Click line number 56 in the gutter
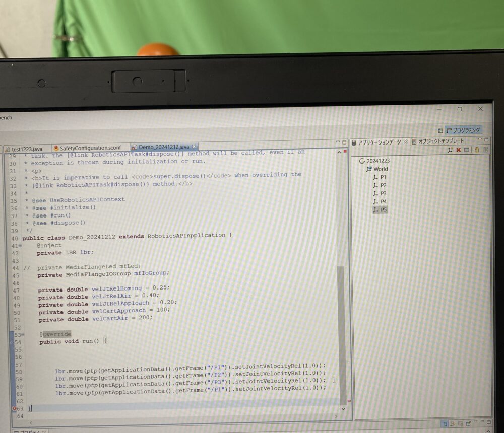Image resolution: width=504 pixels, height=433 pixels. pyautogui.click(x=19, y=357)
